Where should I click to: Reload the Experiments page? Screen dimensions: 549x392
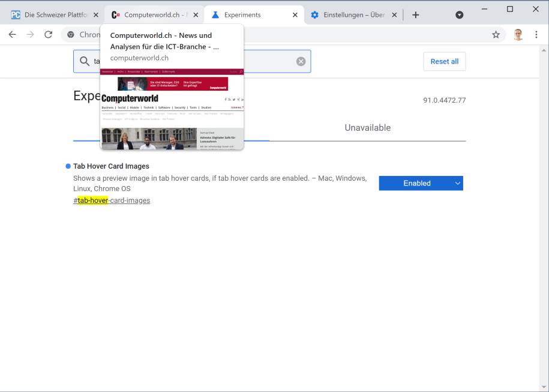click(x=47, y=34)
